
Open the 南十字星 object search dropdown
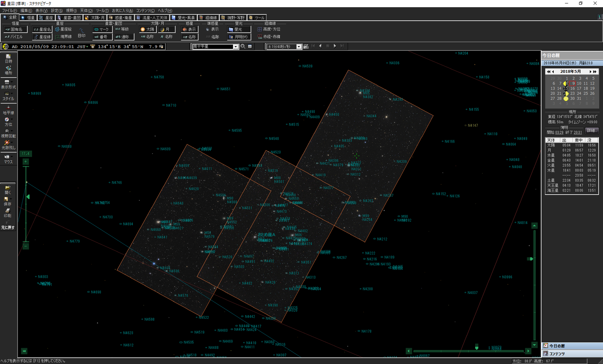pos(236,47)
